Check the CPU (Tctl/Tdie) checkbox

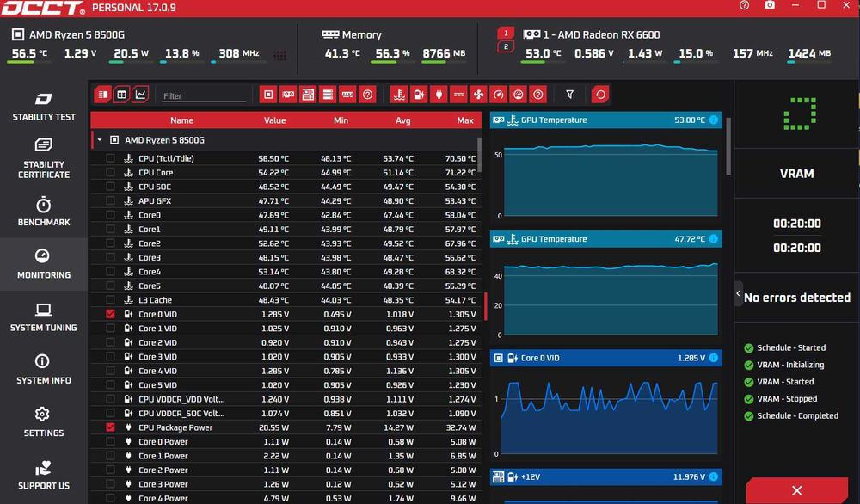pos(110,158)
